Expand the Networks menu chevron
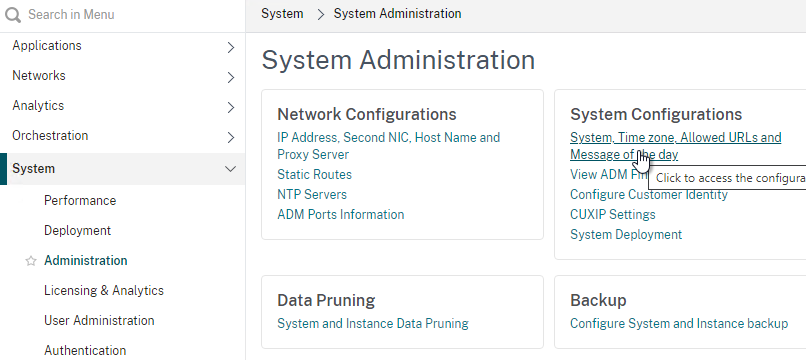Screen dimensions: 806x360 pyautogui.click(x=231, y=77)
